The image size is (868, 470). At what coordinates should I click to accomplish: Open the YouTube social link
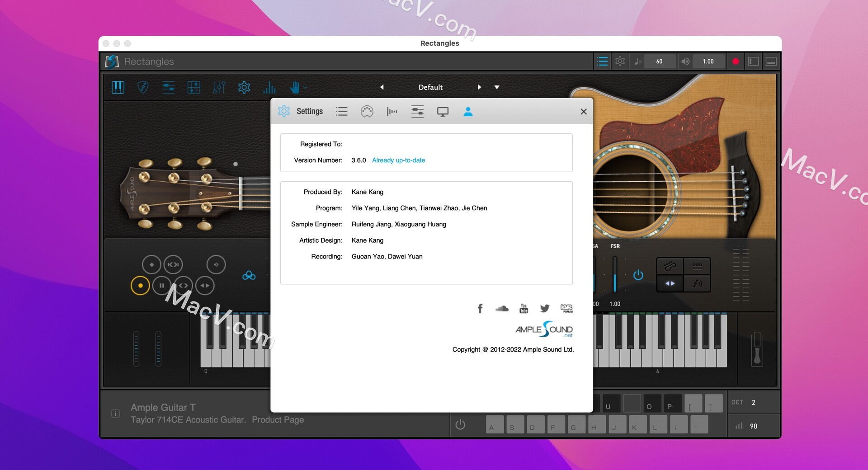point(524,308)
